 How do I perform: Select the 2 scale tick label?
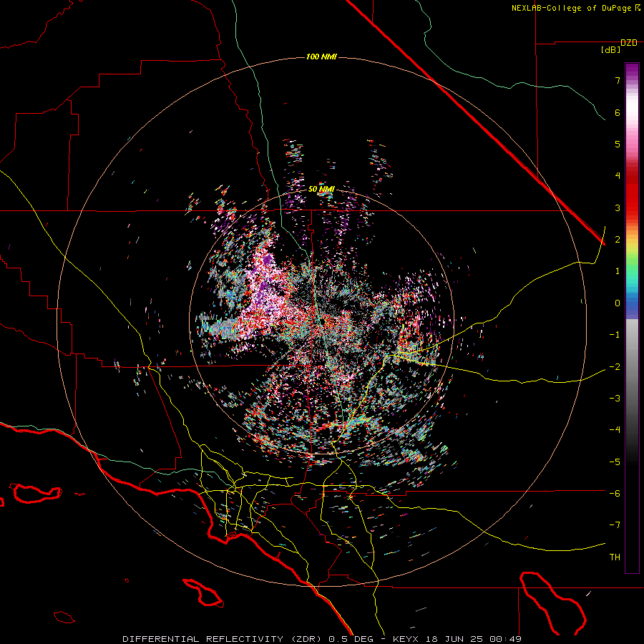tap(618, 240)
